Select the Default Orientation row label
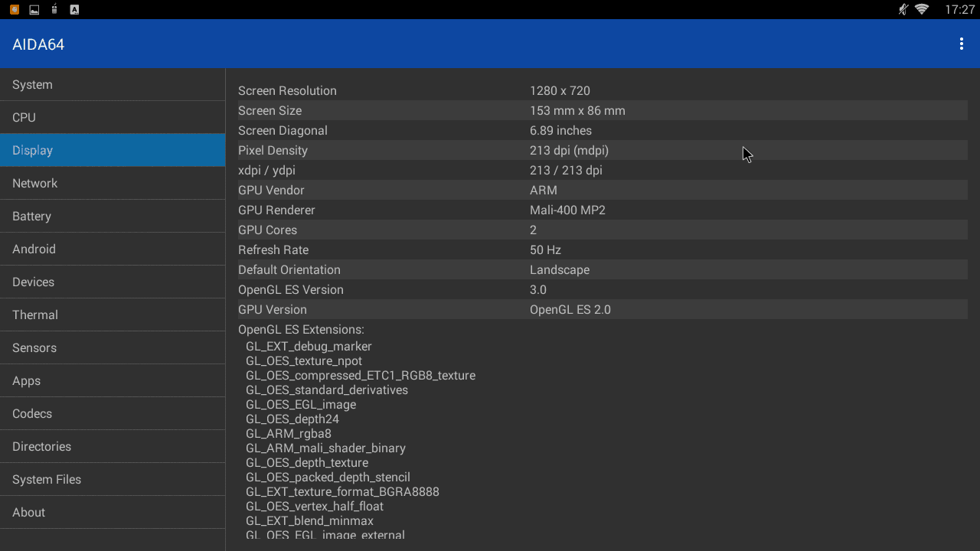 289,270
